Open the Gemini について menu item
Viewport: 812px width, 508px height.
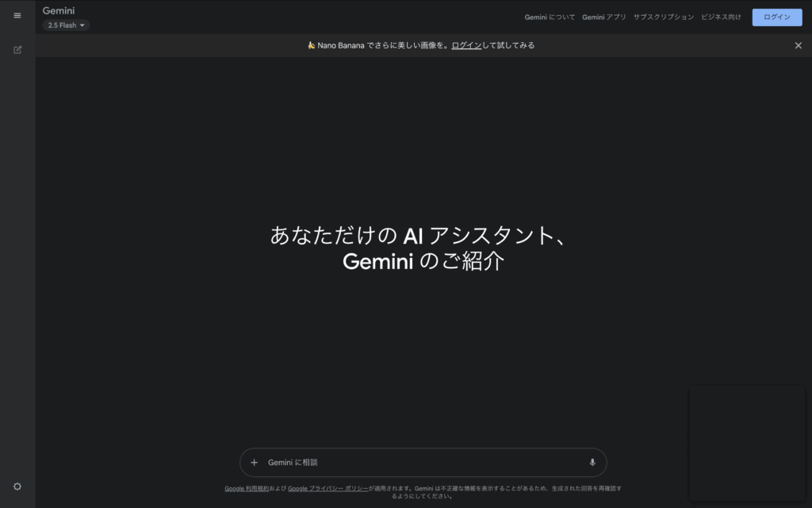pyautogui.click(x=549, y=17)
